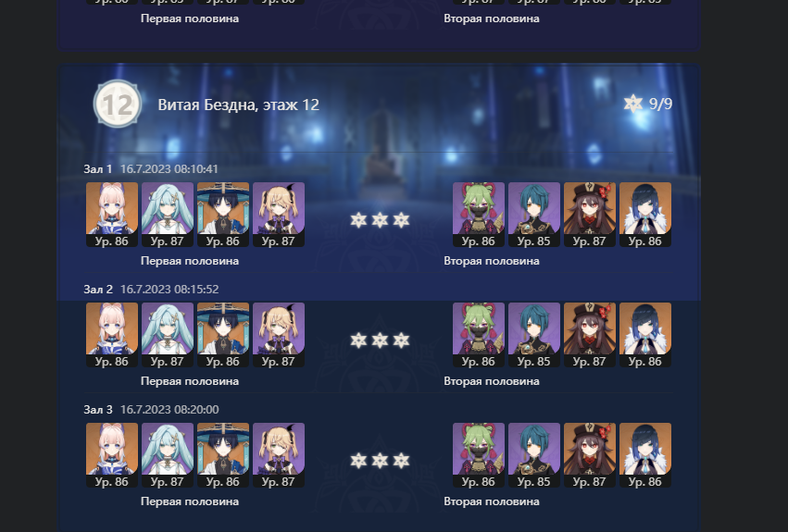
Task: Click 'Первая половина' label under Зал 2
Action: [190, 381]
